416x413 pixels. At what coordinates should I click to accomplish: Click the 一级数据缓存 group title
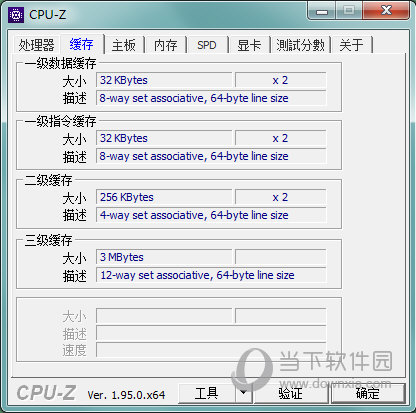pyautogui.click(x=60, y=63)
